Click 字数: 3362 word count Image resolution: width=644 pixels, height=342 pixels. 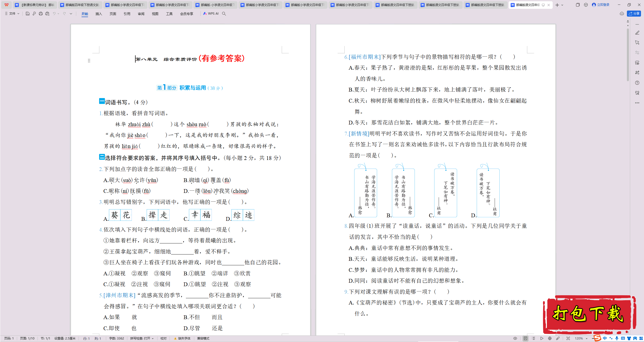tap(116, 338)
